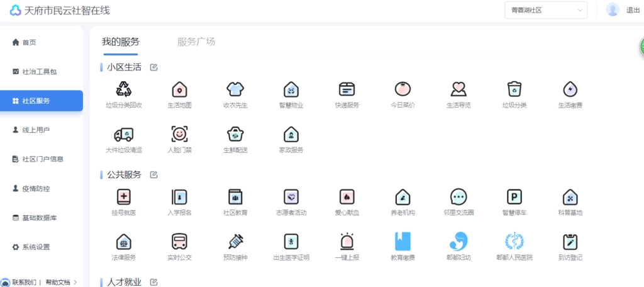This screenshot has width=644, height=287.
Task: Switch to the 服务广场 tab
Action: pyautogui.click(x=196, y=42)
